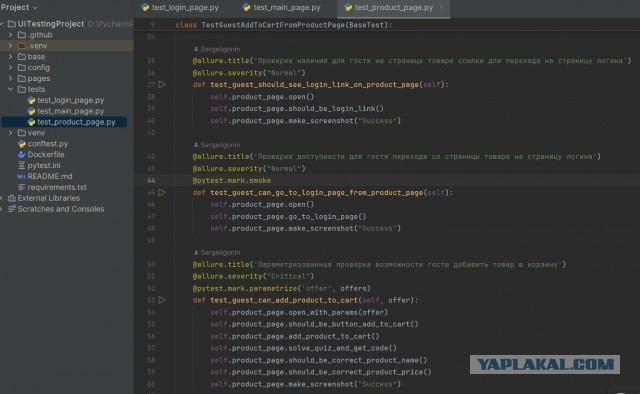Screen dimensions: 640x394
Task: Click @allure.severity("Critical") line
Action: pyautogui.click(x=253, y=276)
